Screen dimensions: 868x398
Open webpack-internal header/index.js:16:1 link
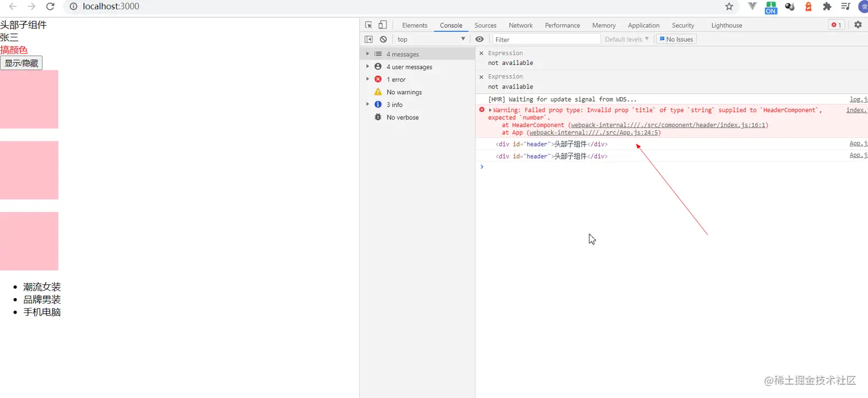point(667,125)
